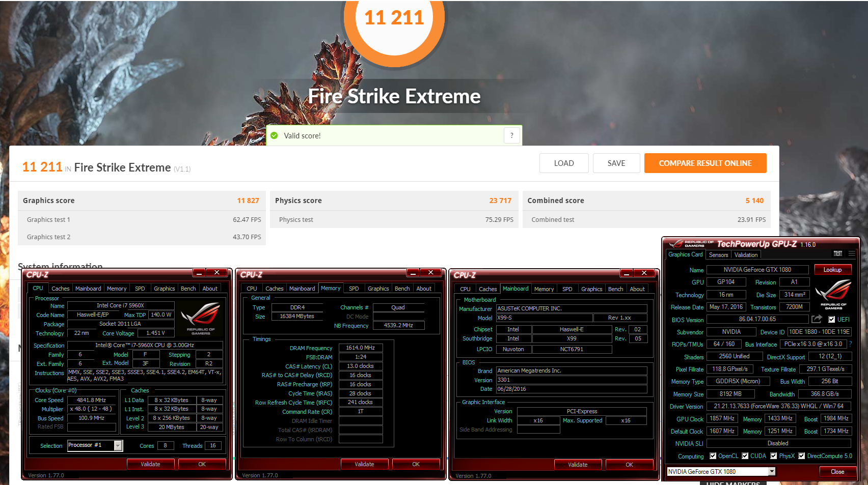Click the Bus Interface question mark
This screenshot has height=485, width=868.
tap(850, 344)
